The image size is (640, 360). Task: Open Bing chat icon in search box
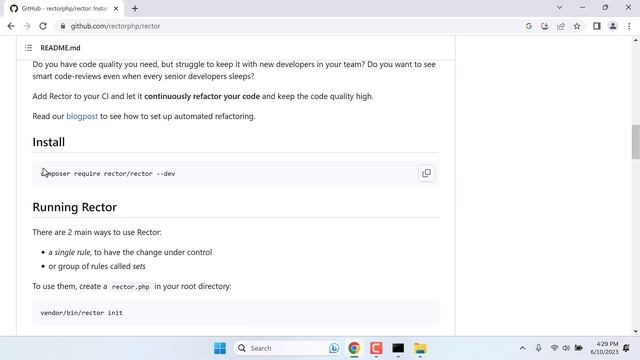[334, 348]
